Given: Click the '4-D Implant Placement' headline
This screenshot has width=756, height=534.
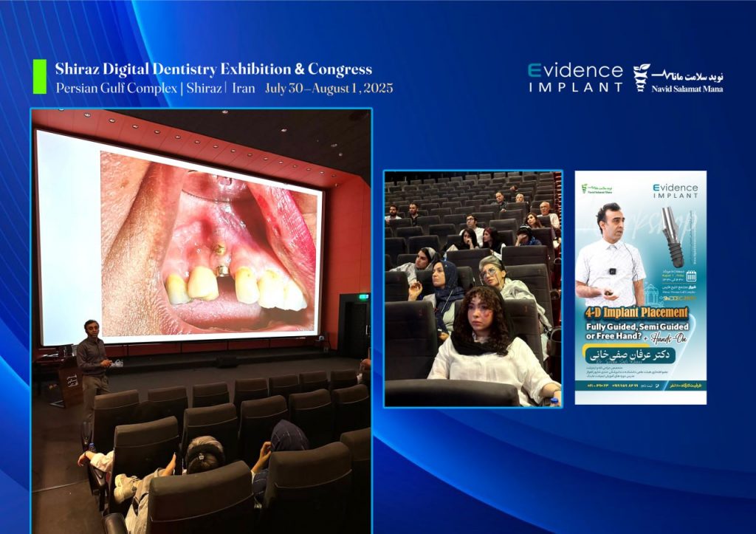Looking at the screenshot, I should (x=636, y=313).
